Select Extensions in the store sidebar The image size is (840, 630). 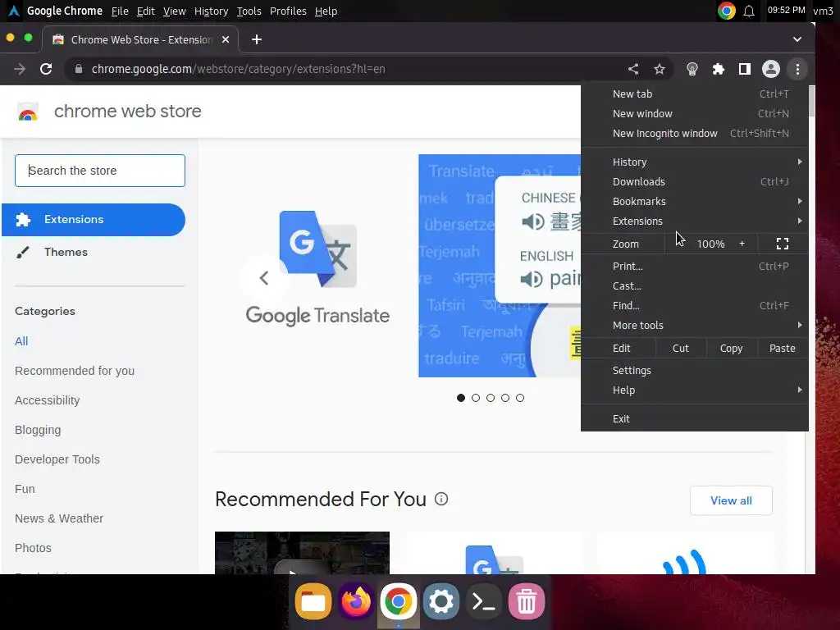(94, 220)
